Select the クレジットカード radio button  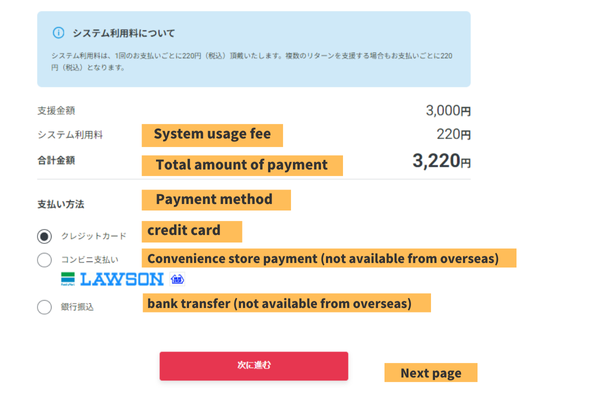point(44,236)
